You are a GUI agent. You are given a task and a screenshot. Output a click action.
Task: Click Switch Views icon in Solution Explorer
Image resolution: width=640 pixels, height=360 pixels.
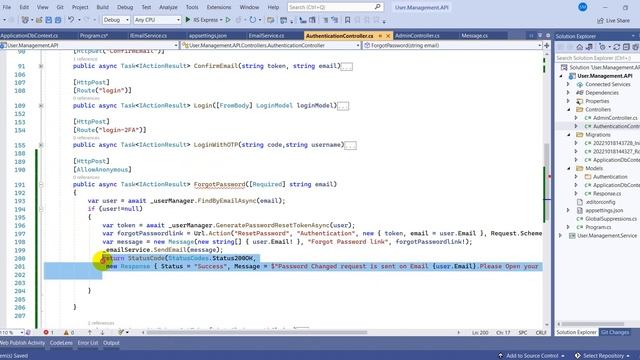point(589,47)
